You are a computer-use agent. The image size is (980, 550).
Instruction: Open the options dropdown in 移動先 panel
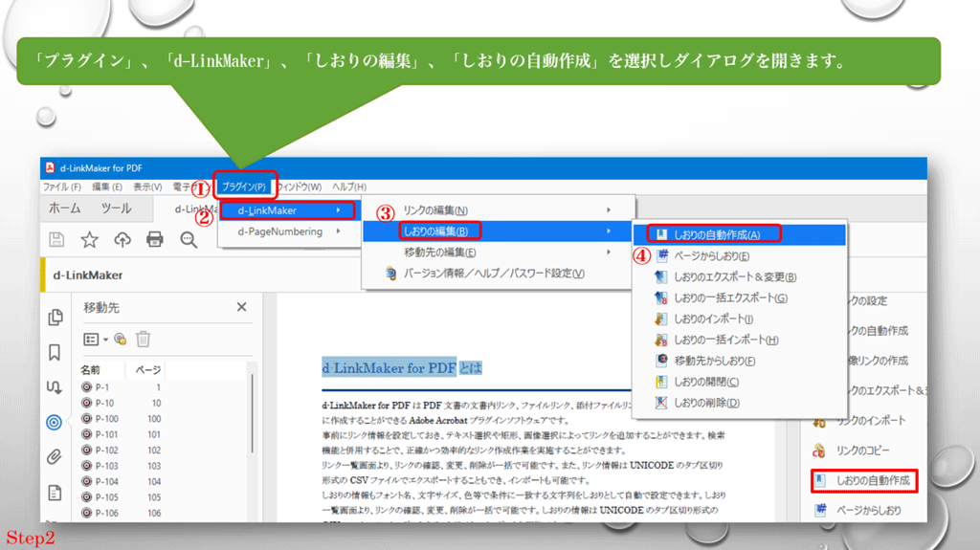tap(96, 339)
